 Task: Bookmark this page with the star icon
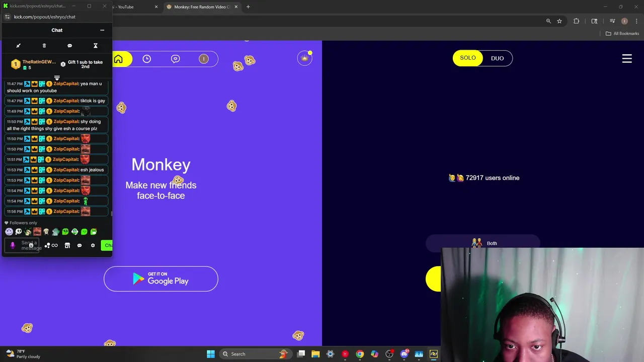tap(559, 21)
